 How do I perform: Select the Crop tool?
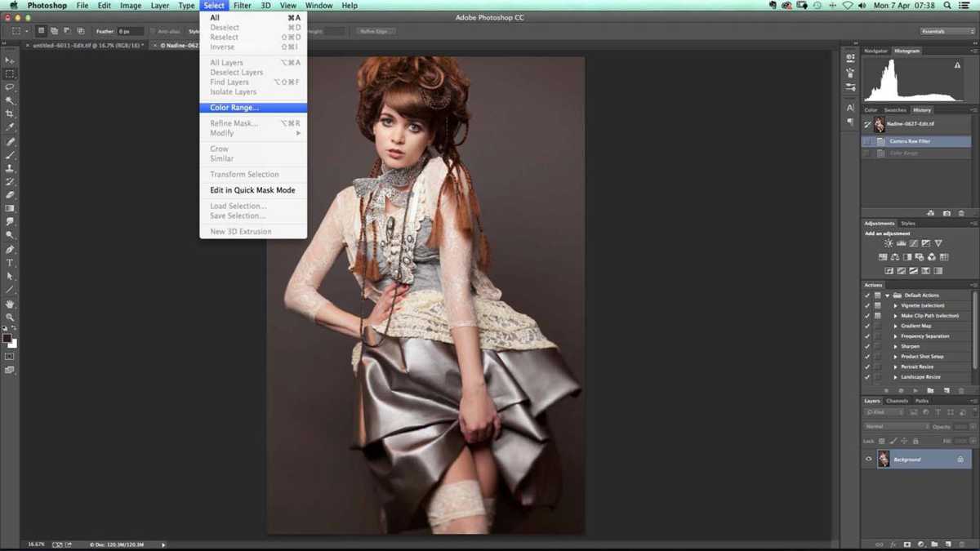11,114
